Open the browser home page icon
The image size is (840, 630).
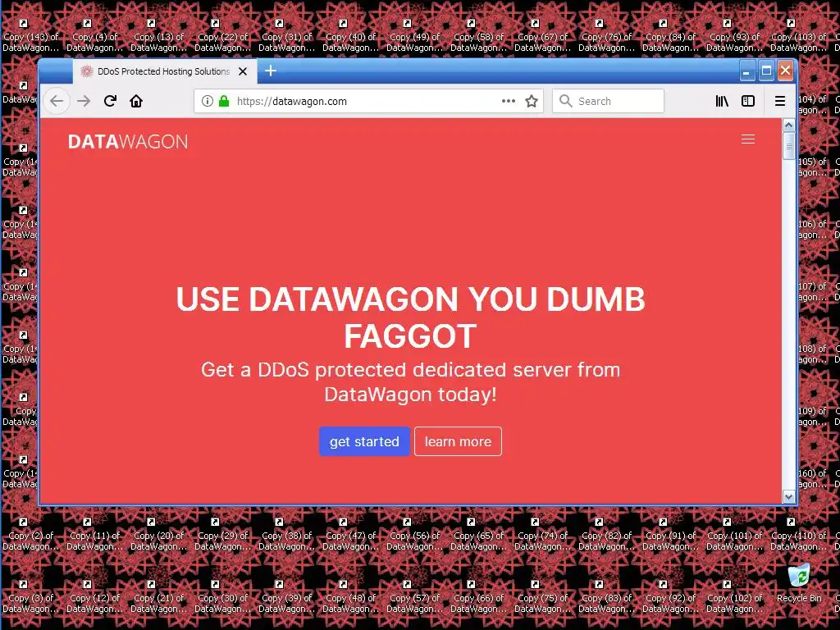[x=136, y=101]
